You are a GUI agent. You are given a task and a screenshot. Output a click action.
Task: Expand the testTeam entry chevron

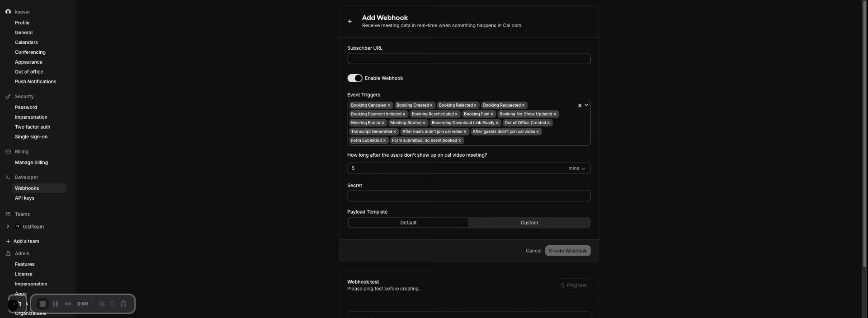click(x=8, y=227)
